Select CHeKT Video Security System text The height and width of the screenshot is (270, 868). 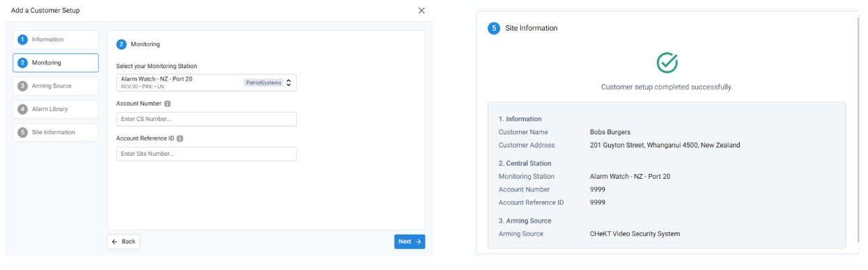635,234
